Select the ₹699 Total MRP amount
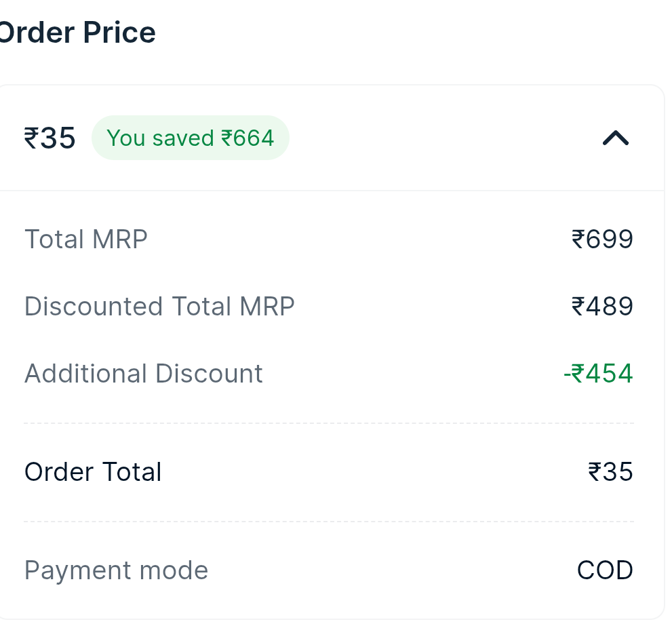The width and height of the screenshot is (672, 624). (602, 239)
